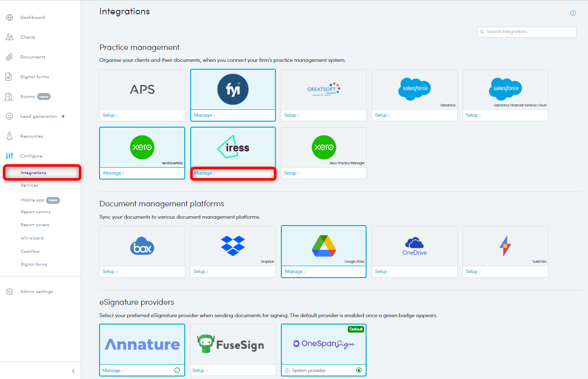Image resolution: width=588 pixels, height=379 pixels.
Task: Open Manage for Annature
Action: tap(112, 371)
